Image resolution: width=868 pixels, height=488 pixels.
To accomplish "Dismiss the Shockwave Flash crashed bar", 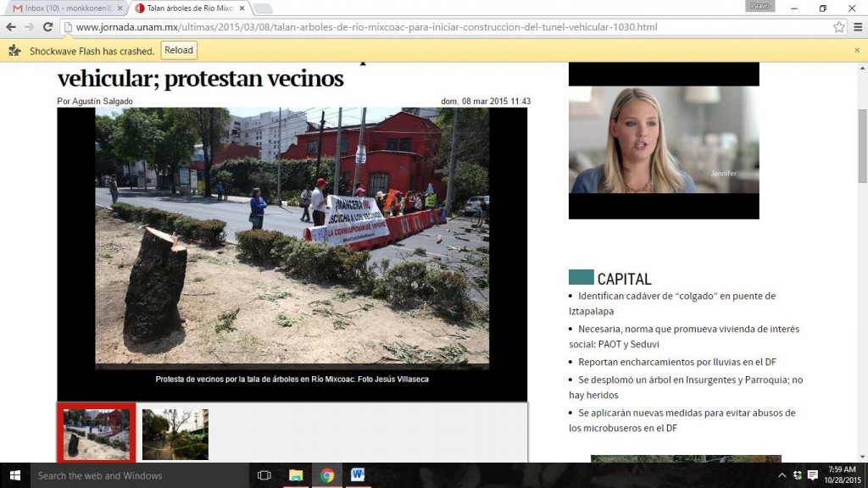I will (x=856, y=51).
